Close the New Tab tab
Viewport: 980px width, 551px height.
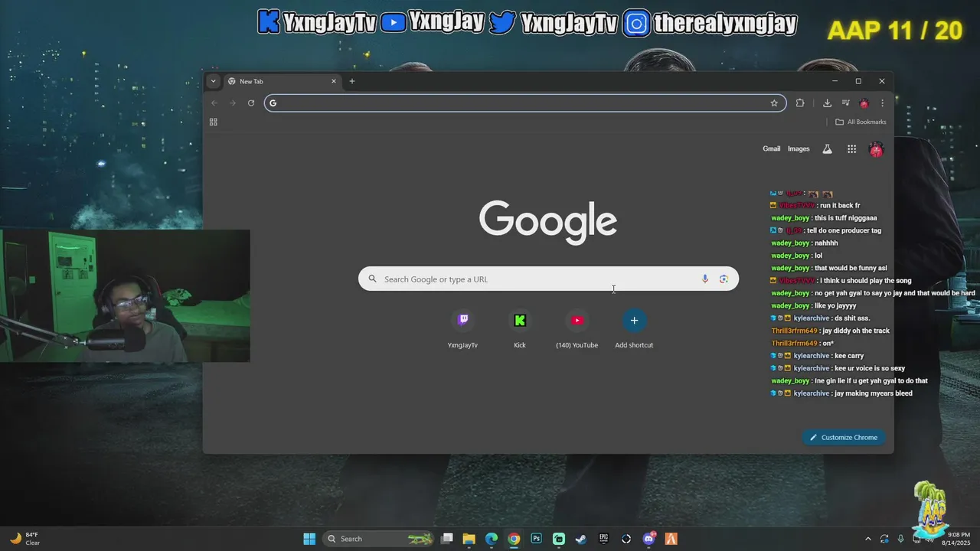[333, 81]
